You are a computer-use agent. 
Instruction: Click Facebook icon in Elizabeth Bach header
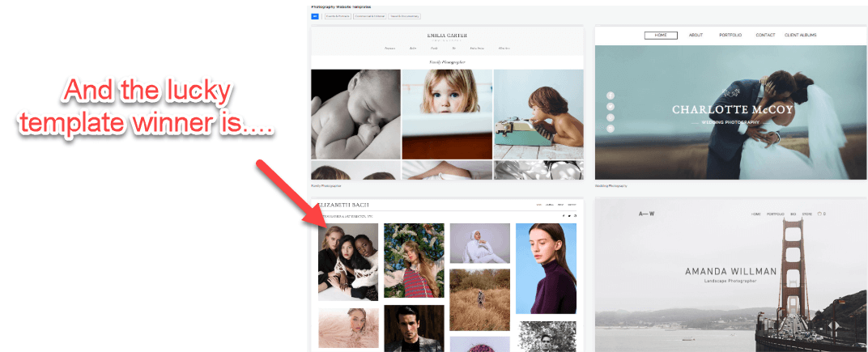[564, 216]
